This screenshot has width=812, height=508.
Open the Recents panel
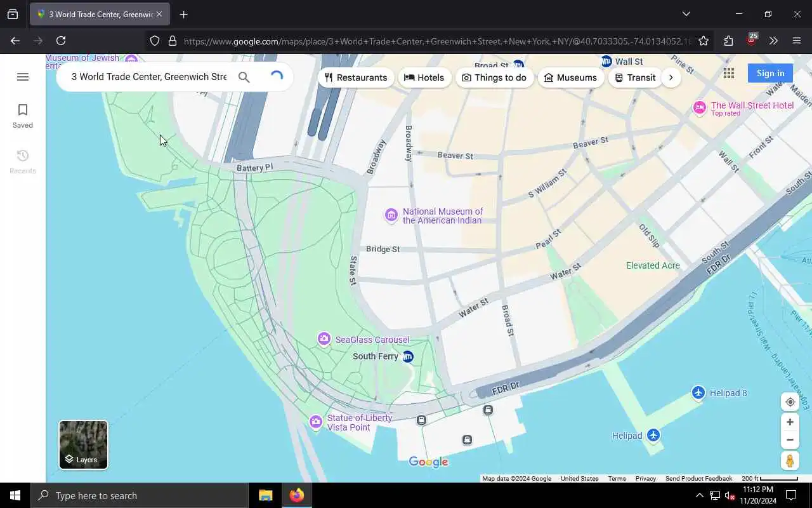coord(23,162)
